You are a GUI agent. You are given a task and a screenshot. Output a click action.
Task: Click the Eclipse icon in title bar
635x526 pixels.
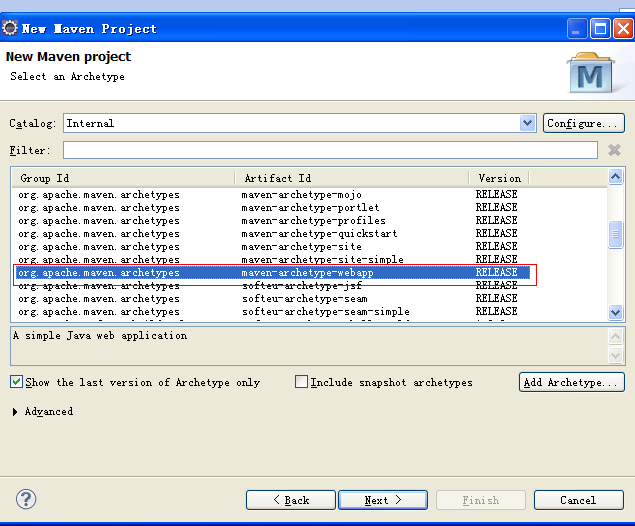tap(11, 28)
